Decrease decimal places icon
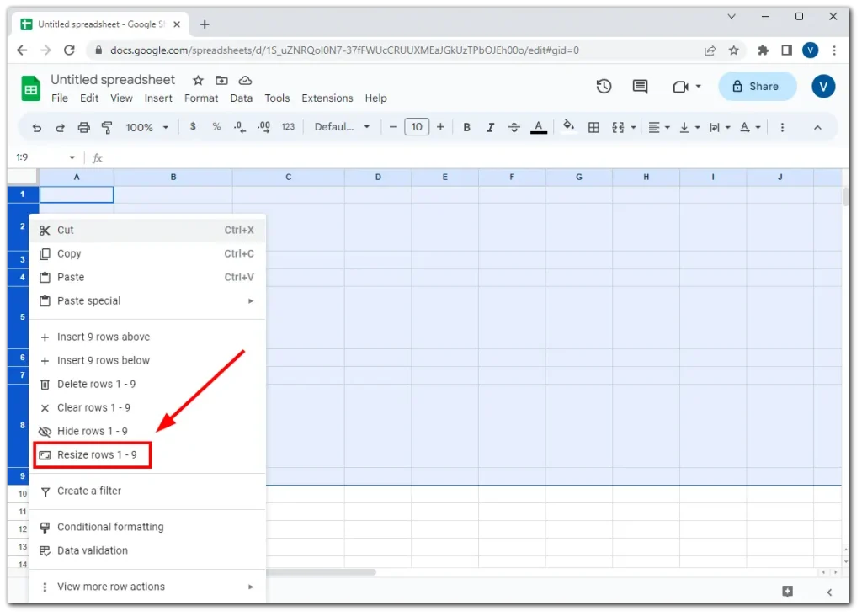Viewport: 862px width, 616px height. [240, 127]
